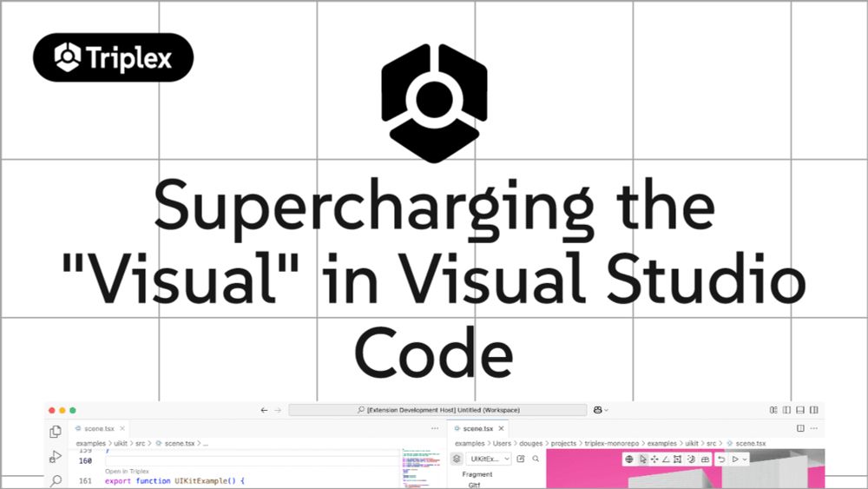The width and height of the screenshot is (868, 489).
Task: Open more actions in right editor group
Action: pyautogui.click(x=814, y=429)
